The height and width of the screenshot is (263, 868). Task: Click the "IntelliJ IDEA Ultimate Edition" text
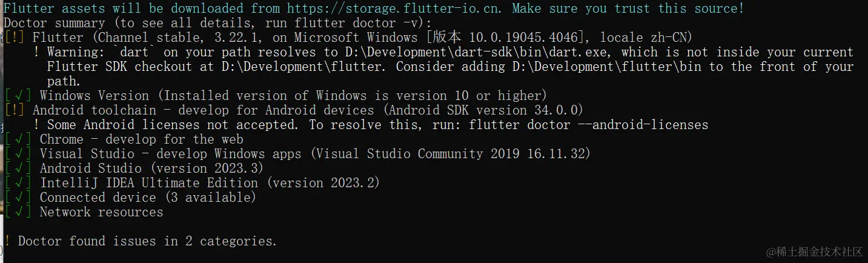pyautogui.click(x=149, y=183)
